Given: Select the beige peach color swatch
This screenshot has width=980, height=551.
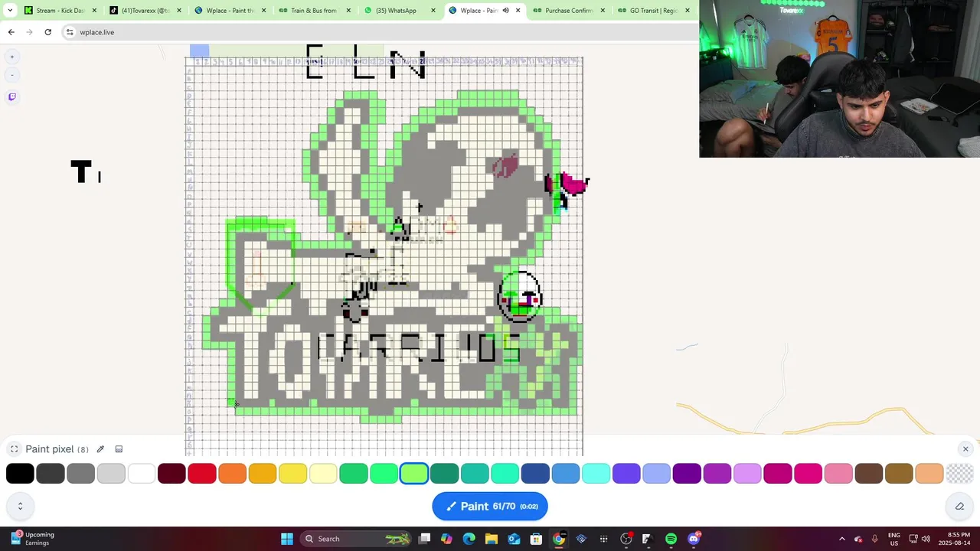Looking at the screenshot, I should click(x=929, y=474).
